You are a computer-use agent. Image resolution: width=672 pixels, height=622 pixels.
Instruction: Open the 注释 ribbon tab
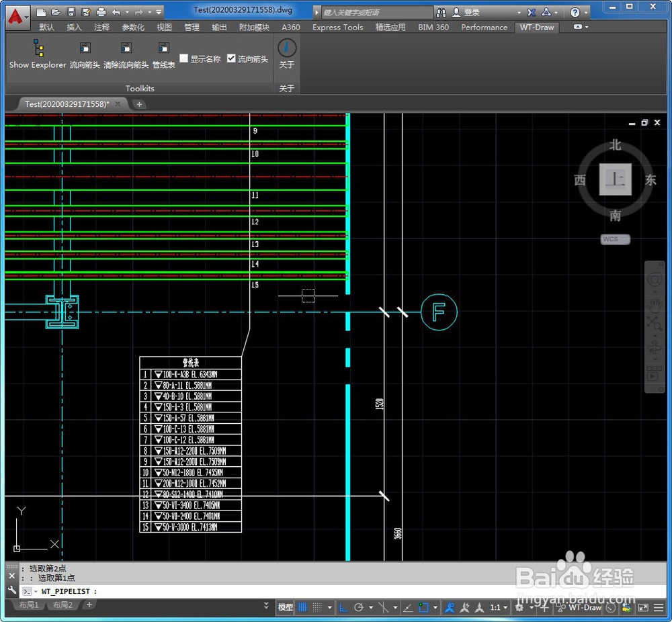point(101,27)
